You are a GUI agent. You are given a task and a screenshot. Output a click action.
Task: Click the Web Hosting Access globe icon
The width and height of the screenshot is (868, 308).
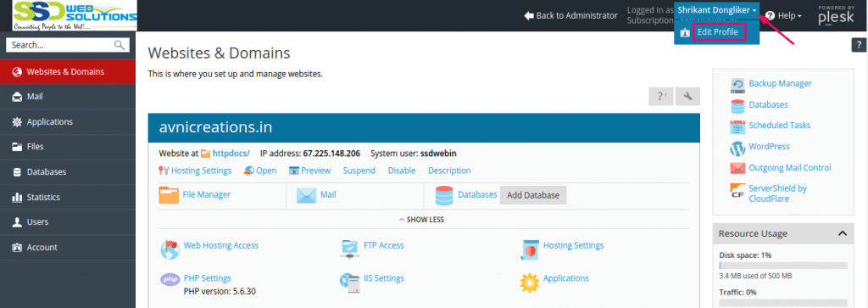(x=170, y=249)
